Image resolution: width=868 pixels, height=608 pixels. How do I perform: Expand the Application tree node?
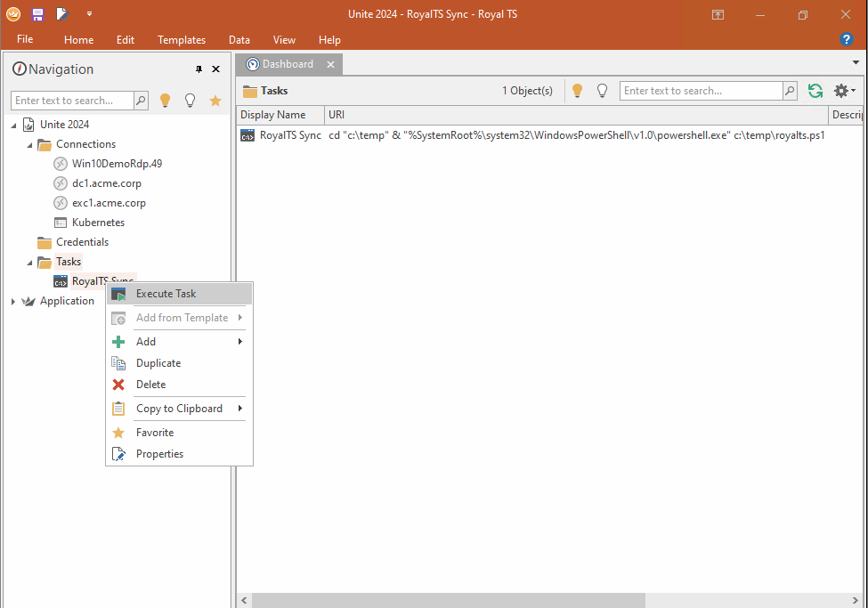[13, 302]
